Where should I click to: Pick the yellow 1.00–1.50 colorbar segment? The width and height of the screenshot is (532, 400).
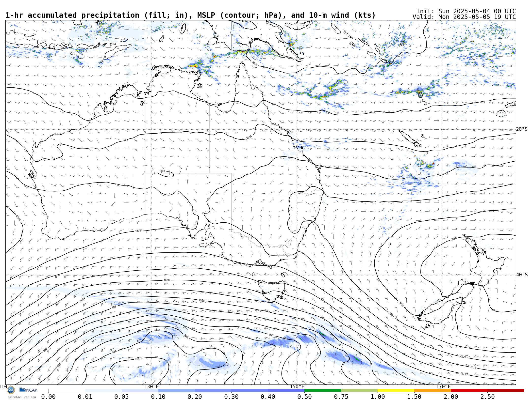pos(396,391)
